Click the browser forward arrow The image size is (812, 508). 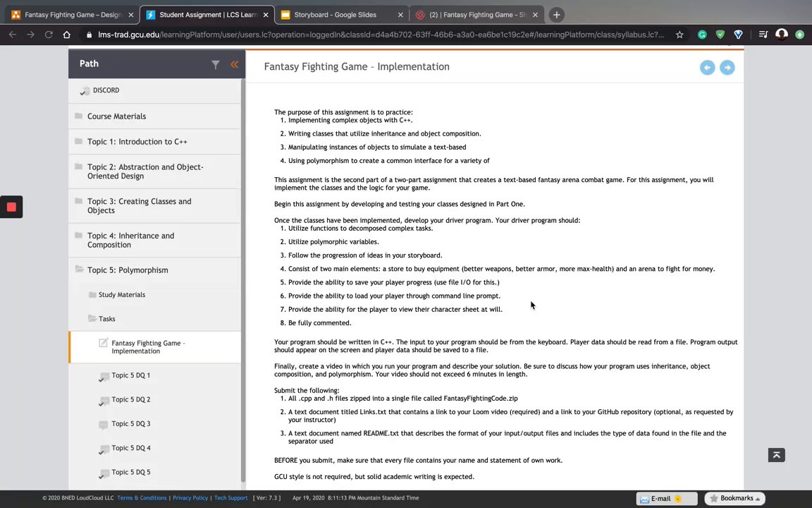(30, 35)
